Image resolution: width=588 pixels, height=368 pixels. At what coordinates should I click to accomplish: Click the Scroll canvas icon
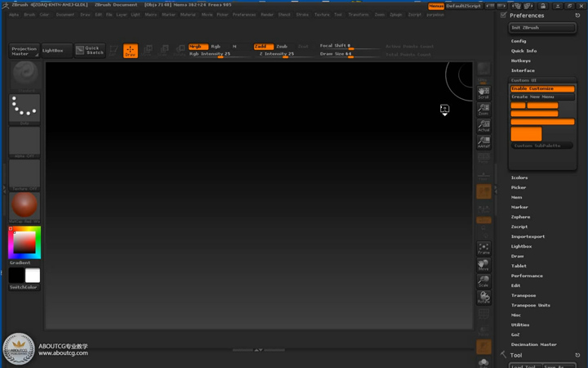click(483, 92)
